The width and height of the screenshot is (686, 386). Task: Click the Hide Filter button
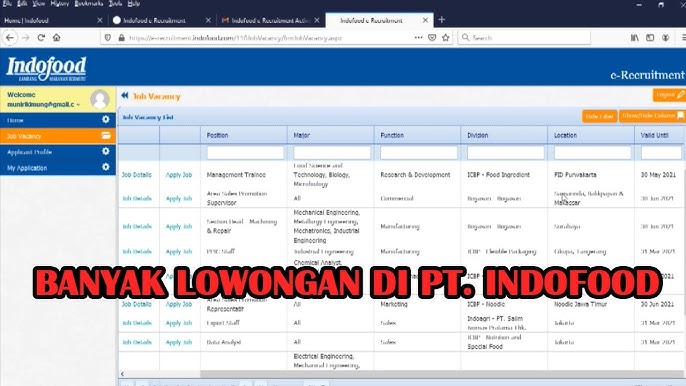[599, 116]
